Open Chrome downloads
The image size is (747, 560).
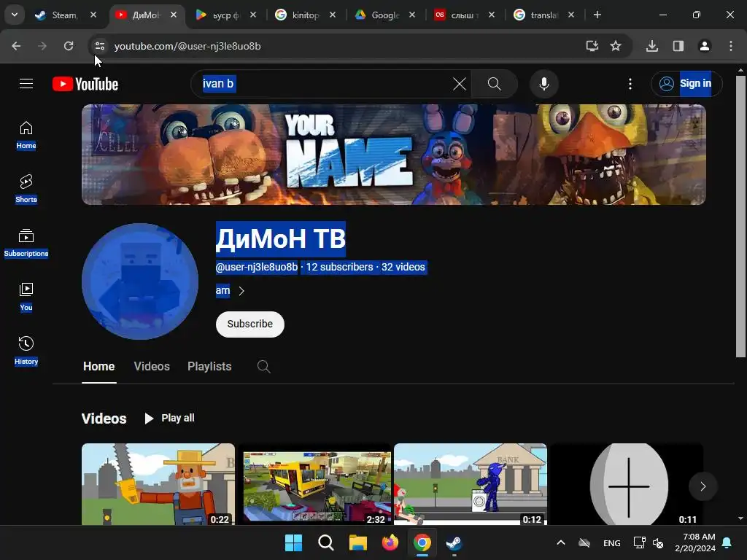652,46
